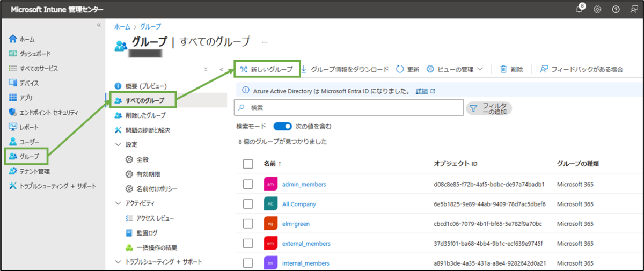Click 削除 toolbar button

[511, 69]
